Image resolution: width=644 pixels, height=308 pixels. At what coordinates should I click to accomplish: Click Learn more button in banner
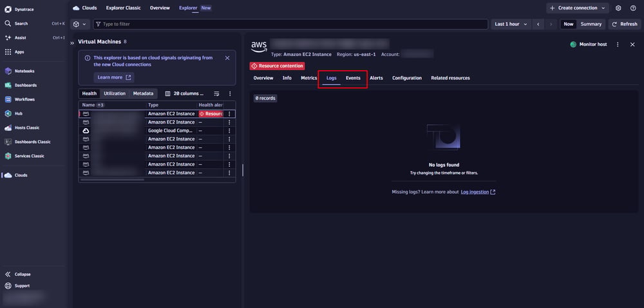[x=114, y=77]
